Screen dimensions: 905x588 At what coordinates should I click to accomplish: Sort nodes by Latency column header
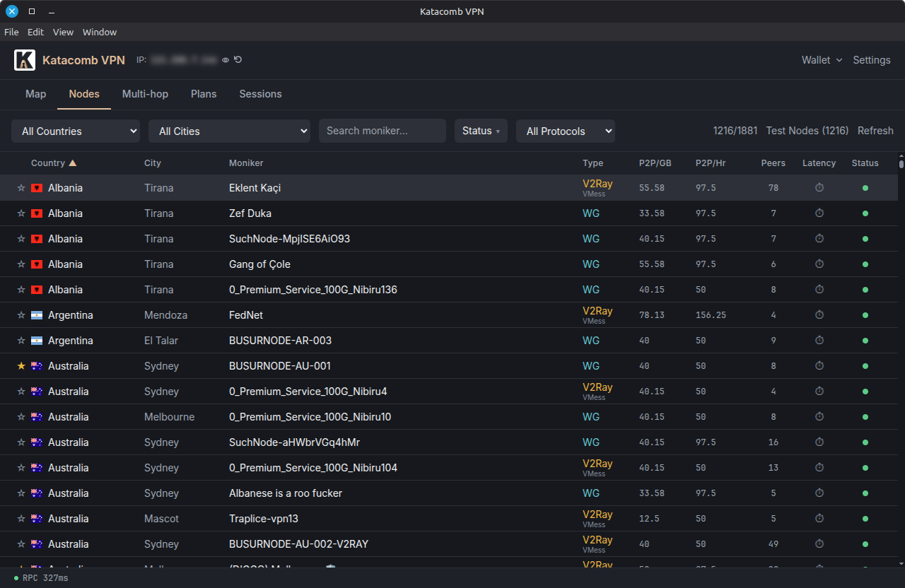[819, 163]
